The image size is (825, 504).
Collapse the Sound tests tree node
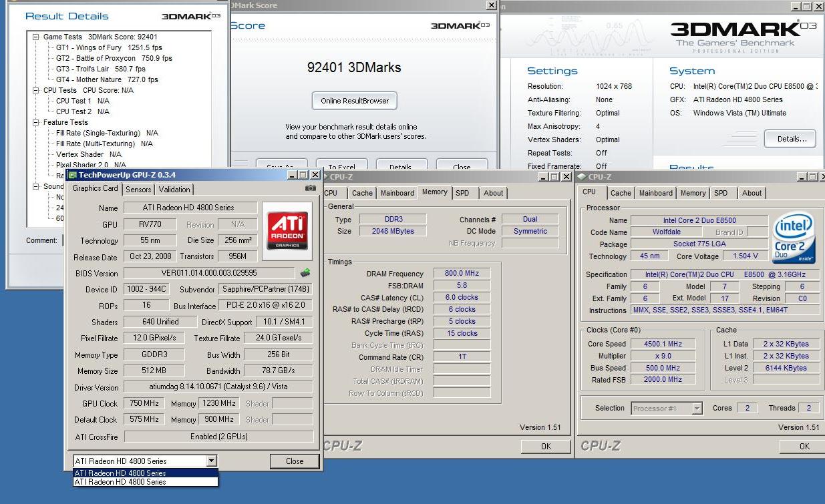coord(35,187)
